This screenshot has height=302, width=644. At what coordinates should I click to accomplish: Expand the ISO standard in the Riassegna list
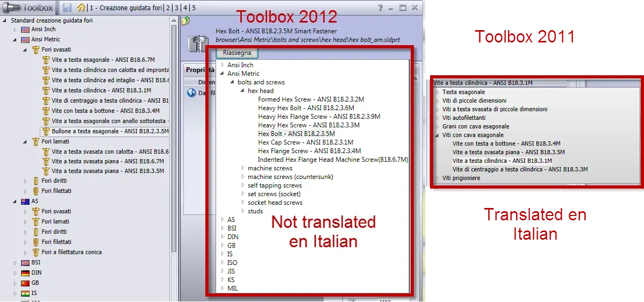click(x=223, y=263)
